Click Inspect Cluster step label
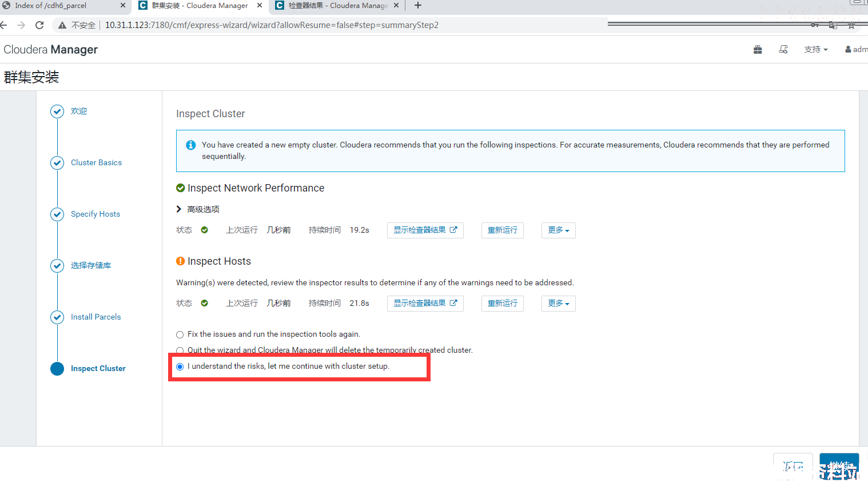Screen dimensions: 868x482 [98, 369]
